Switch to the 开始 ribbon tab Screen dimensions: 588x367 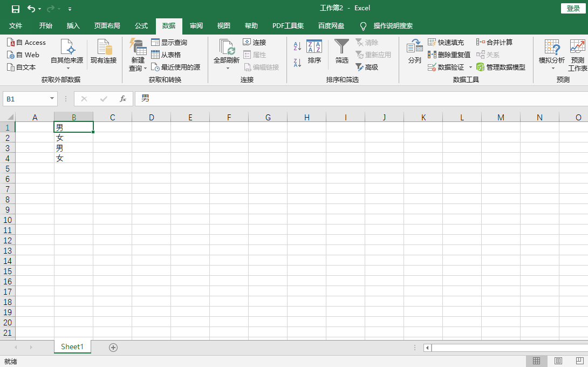[x=45, y=25]
